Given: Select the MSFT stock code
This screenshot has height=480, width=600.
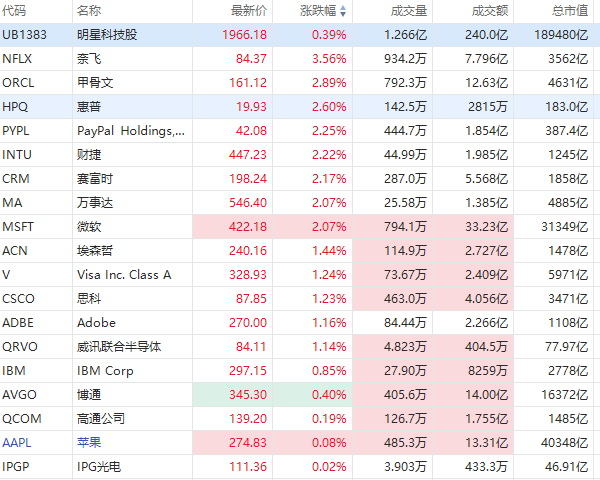Looking at the screenshot, I should (18, 226).
